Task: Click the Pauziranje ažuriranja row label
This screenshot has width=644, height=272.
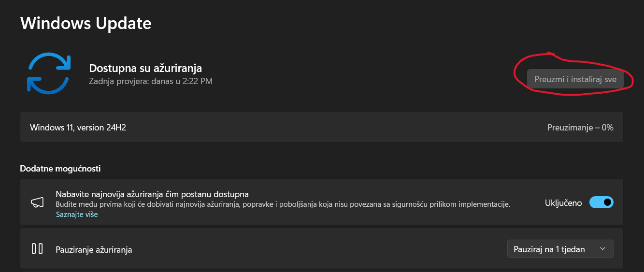Action: pos(94,250)
